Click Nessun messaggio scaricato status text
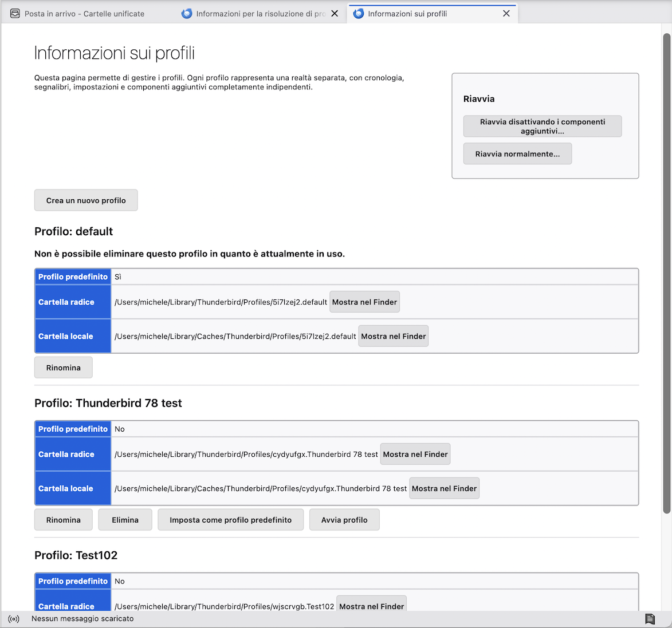Screen dimensions: 672x628 (x=82, y=619)
